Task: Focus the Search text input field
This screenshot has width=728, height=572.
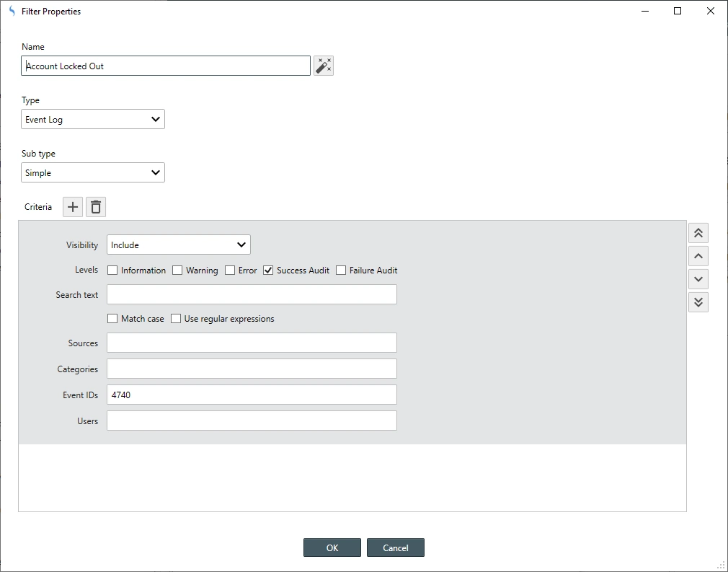Action: tap(252, 294)
